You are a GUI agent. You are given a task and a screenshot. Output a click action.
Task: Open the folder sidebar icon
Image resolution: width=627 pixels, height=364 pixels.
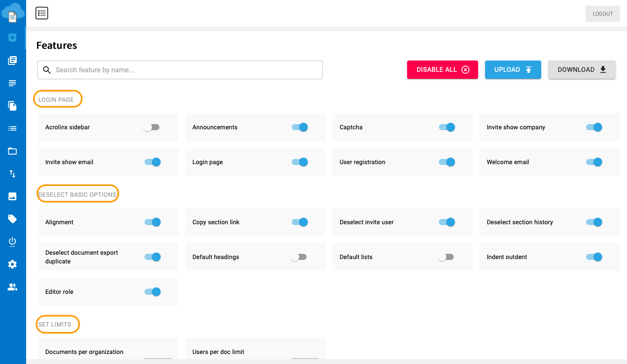click(13, 151)
